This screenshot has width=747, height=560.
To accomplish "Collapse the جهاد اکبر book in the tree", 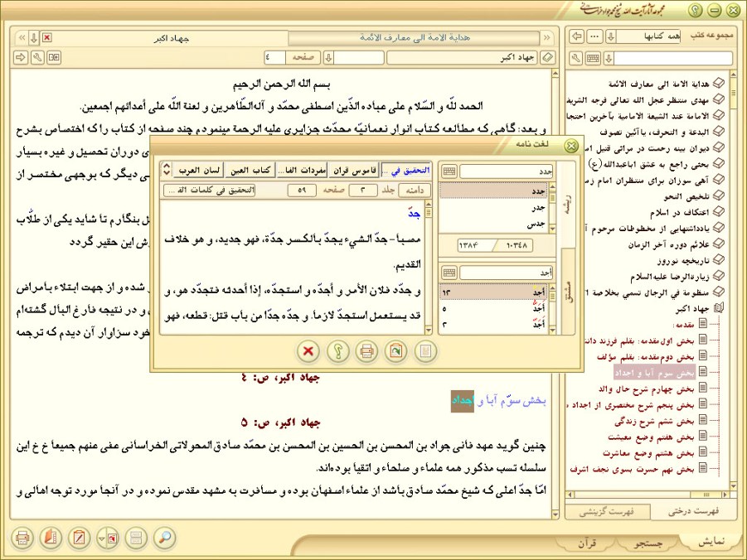I will (718, 307).
